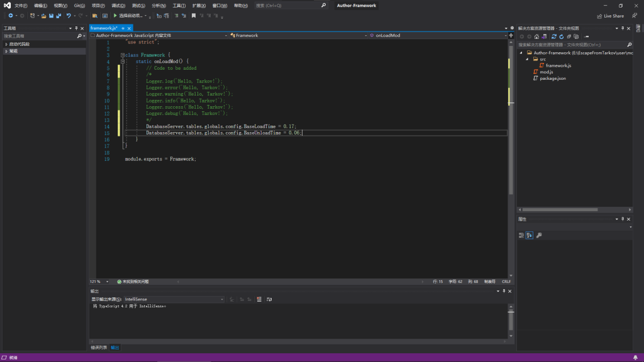
Task: Toggle word wrap icon in output pane
Action: pos(269,299)
